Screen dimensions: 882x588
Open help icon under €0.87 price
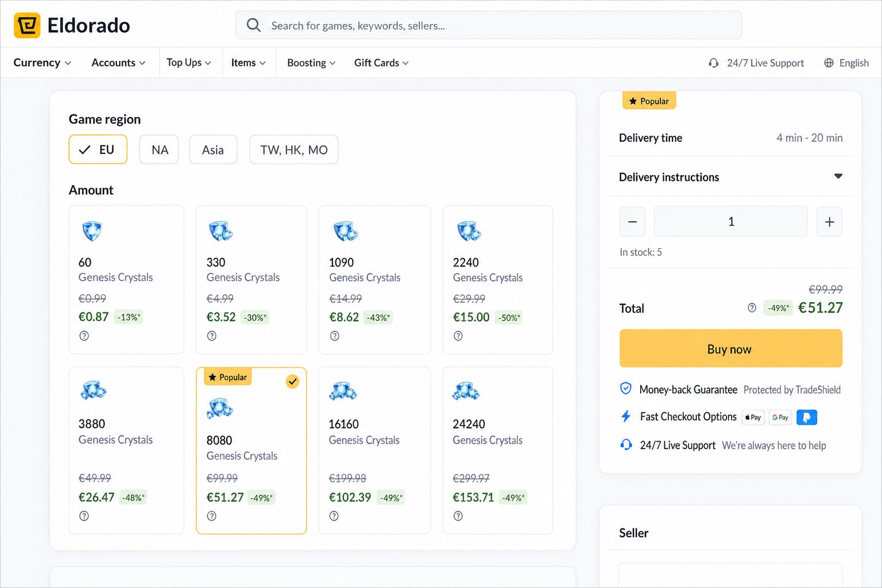(84, 336)
